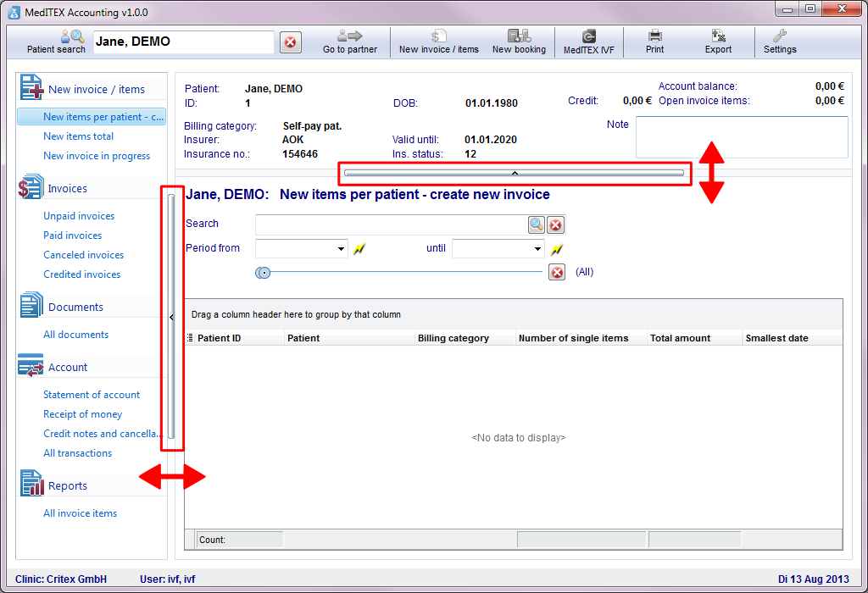Screen dimensions: 868x593
Task: Click the Open invoice items label
Action: click(x=704, y=101)
